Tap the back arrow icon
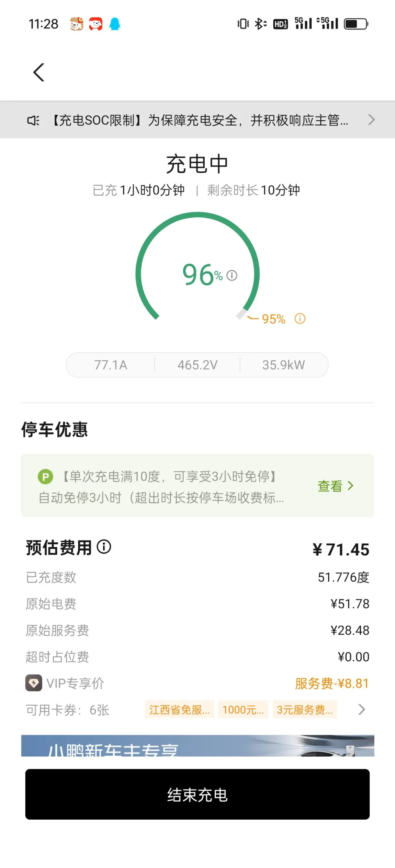 tap(39, 72)
